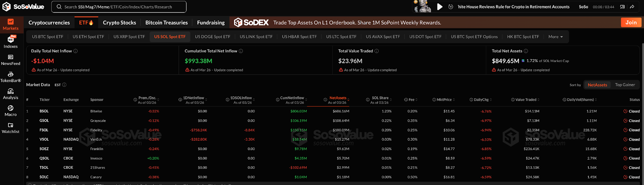The width and height of the screenshot is (644, 185).
Task: Select the US BTC Spot ETF tab
Action: (x=47, y=37)
